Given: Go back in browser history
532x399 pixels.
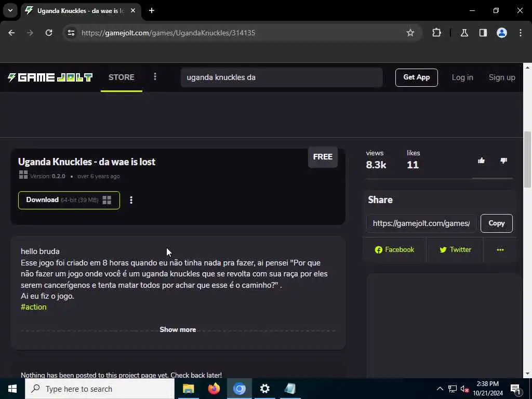Looking at the screenshot, I should coord(11,33).
